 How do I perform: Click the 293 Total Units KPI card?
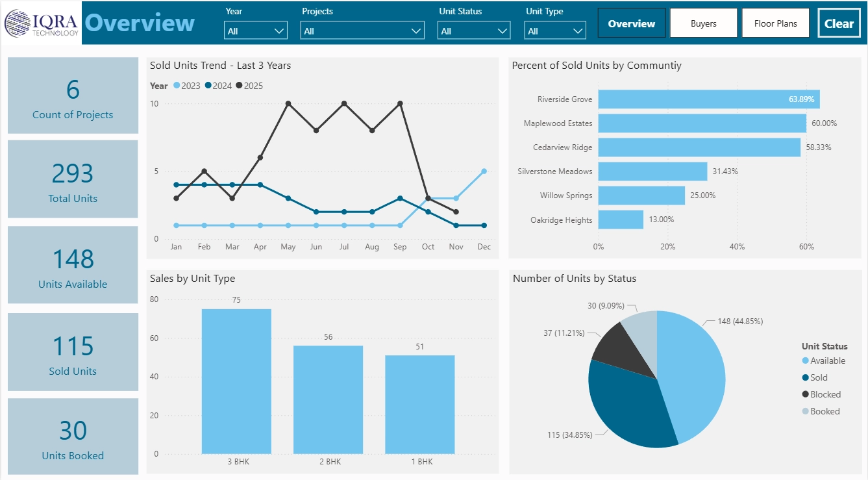tap(72, 179)
